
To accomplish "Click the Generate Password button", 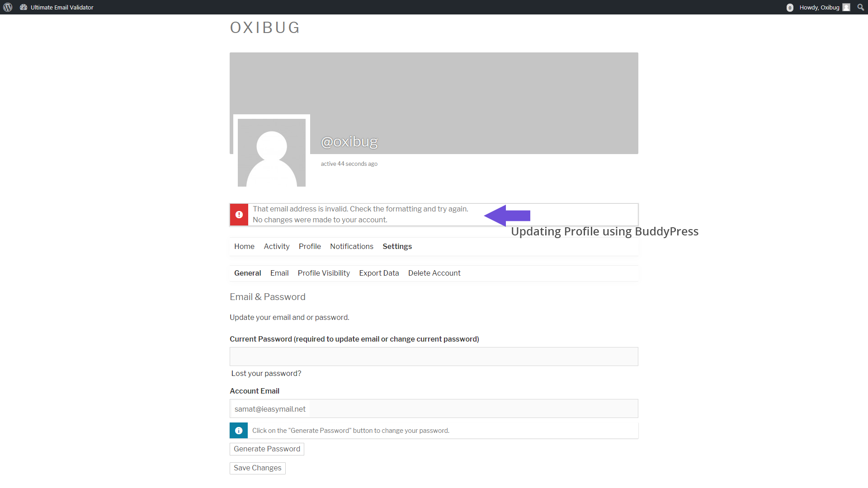I will [x=267, y=449].
